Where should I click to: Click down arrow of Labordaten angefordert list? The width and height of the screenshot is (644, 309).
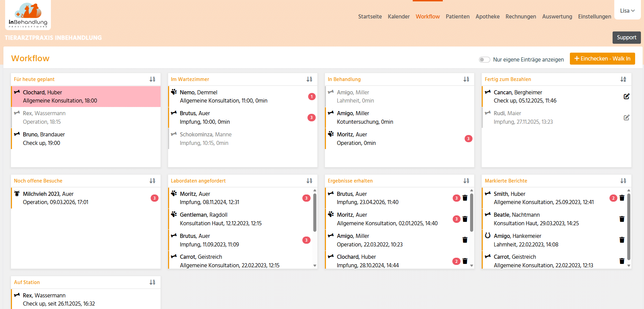(315, 266)
